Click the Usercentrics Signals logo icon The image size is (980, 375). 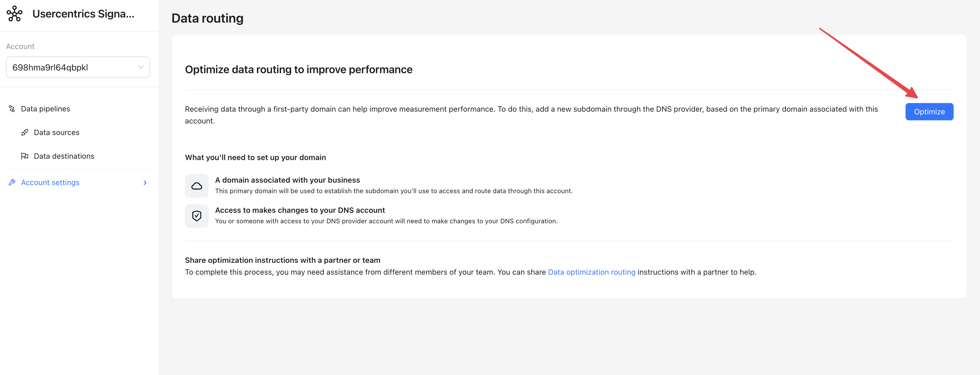[x=15, y=14]
